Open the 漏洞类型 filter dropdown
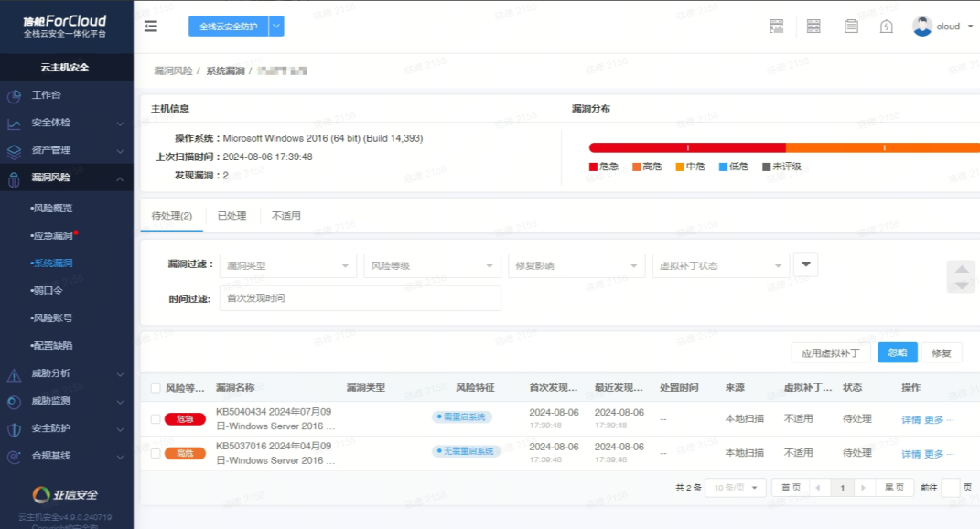Viewport: 980px width, 529px height. [288, 265]
